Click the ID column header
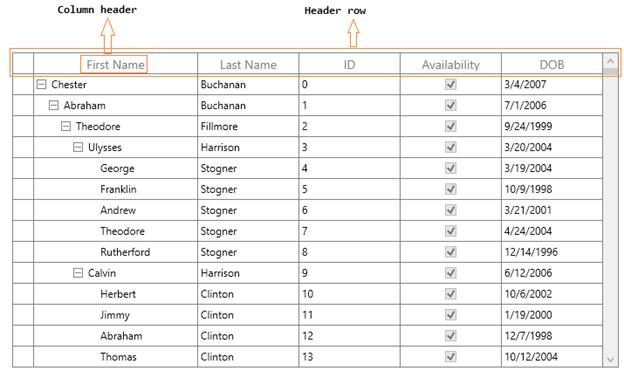 (349, 64)
